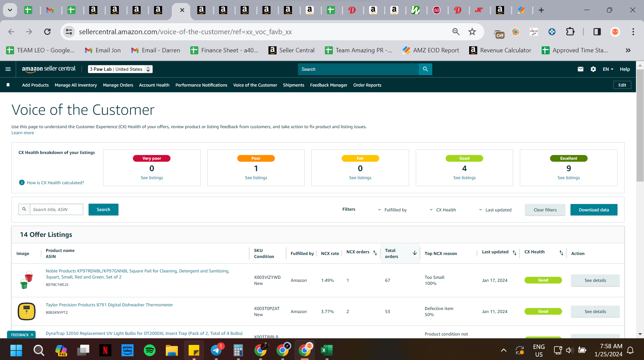Open the EN language dropdown
The height and width of the screenshot is (360, 644).
(x=608, y=69)
